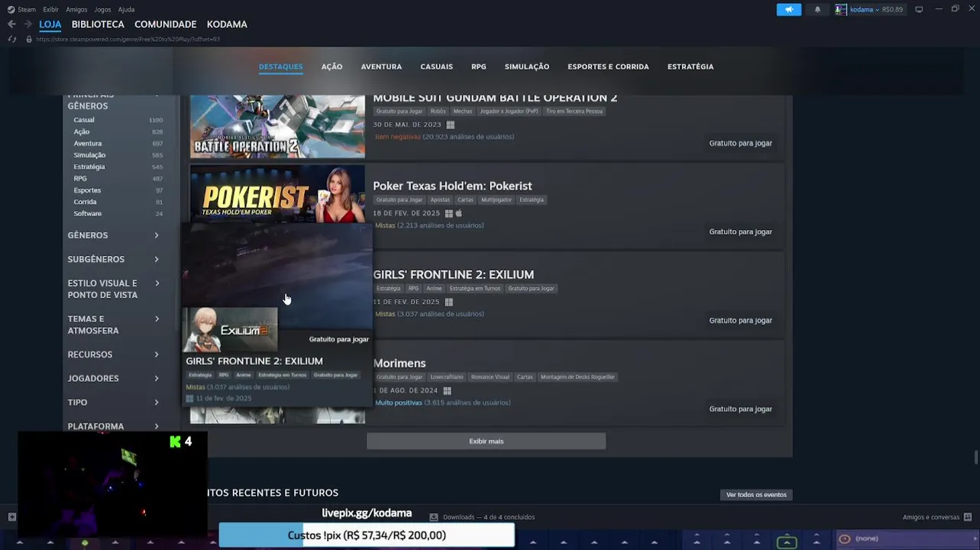Go to the COMUNIDADE section
The image size is (980, 550).
[x=166, y=24]
